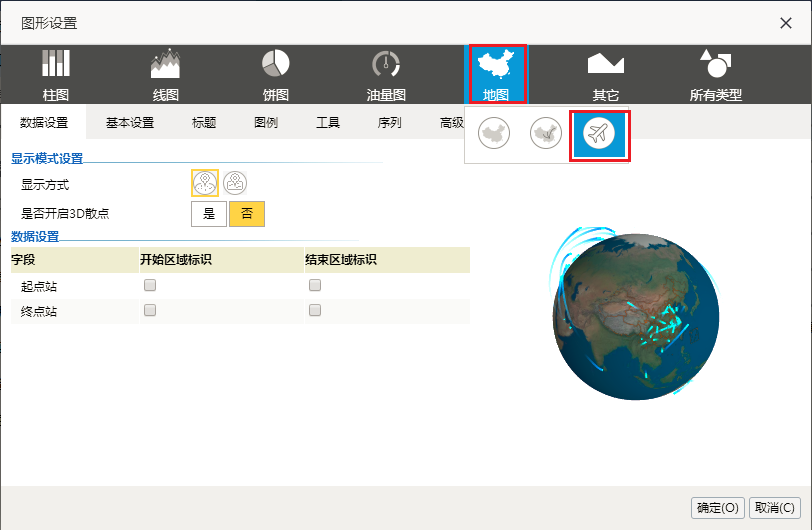This screenshot has height=530, width=812.
Task: Disable 3D scatter with 否
Action: (247, 214)
